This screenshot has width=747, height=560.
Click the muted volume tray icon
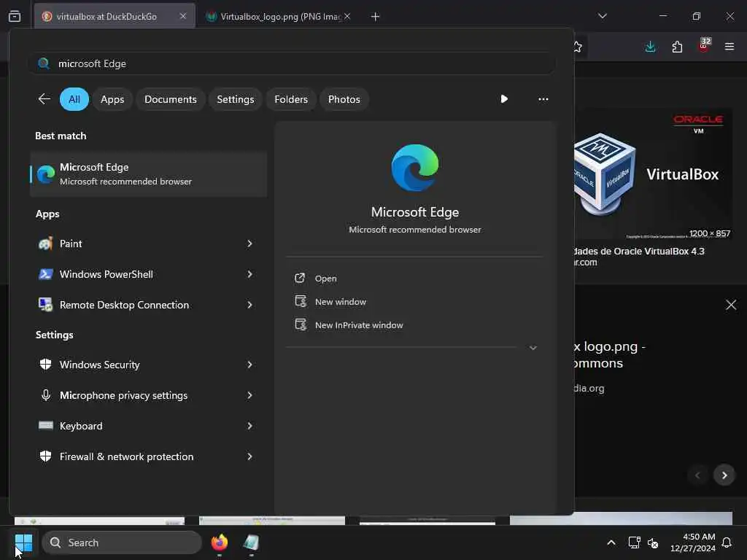(653, 542)
